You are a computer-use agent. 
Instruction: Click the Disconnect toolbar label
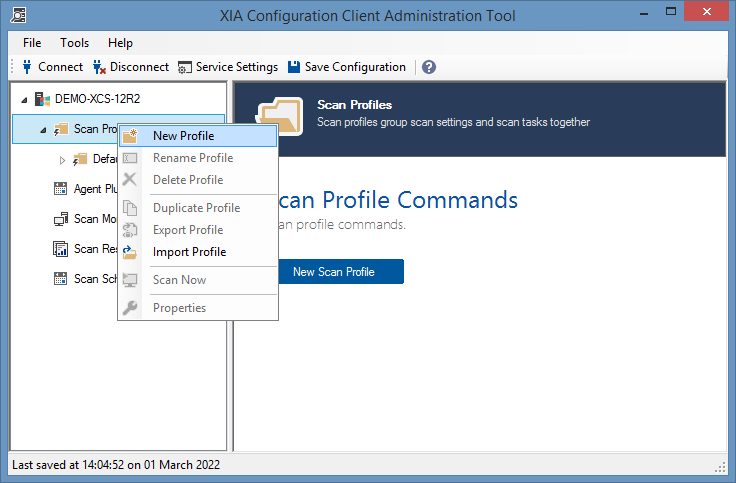tap(139, 67)
